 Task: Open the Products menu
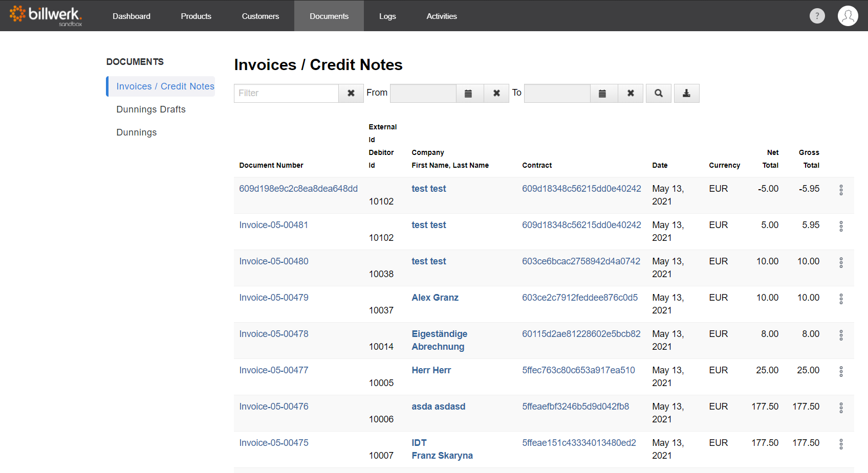point(196,16)
